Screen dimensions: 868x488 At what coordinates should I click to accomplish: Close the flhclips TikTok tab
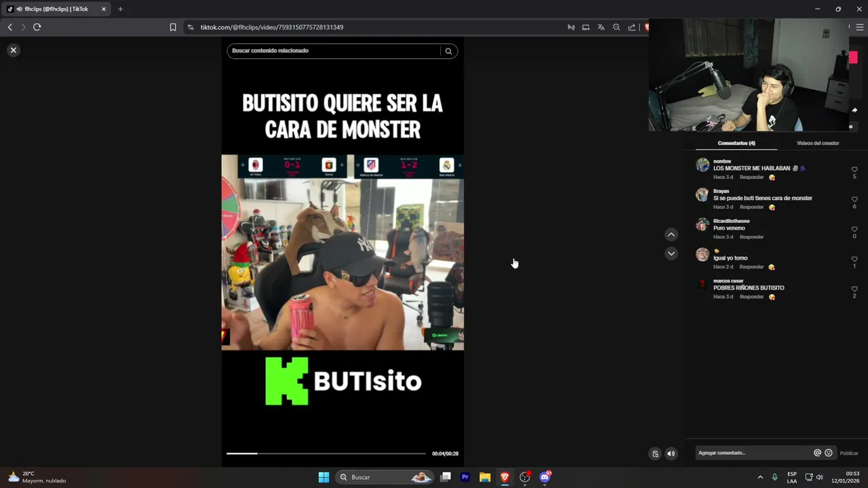104,9
